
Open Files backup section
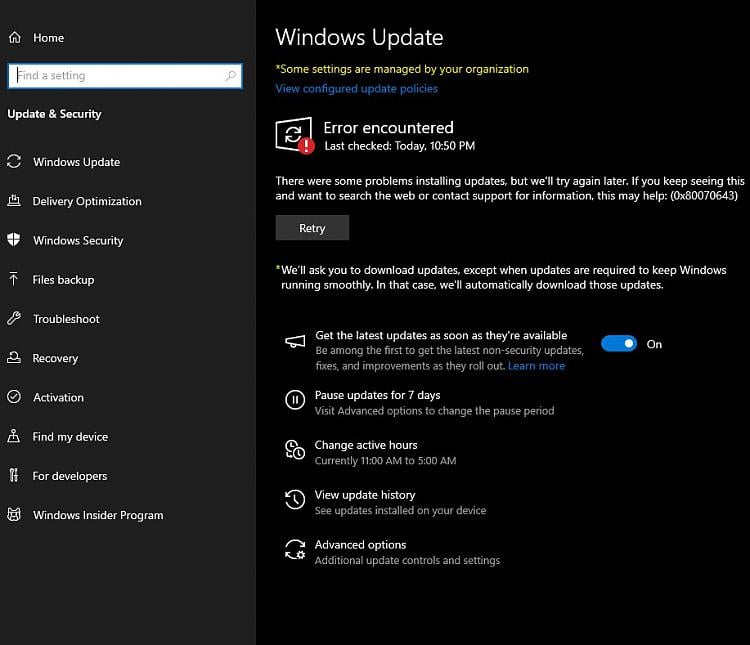(x=63, y=279)
